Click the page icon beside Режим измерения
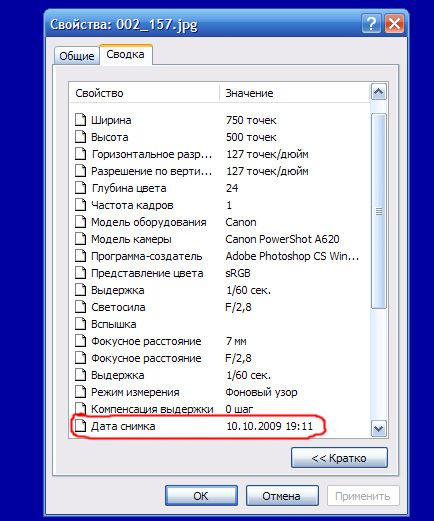Viewport: 434px width, 521px height. click(80, 392)
